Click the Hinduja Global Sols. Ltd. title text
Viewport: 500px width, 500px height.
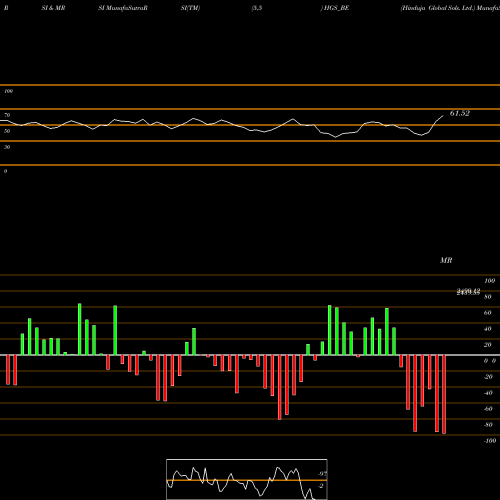click(x=438, y=8)
